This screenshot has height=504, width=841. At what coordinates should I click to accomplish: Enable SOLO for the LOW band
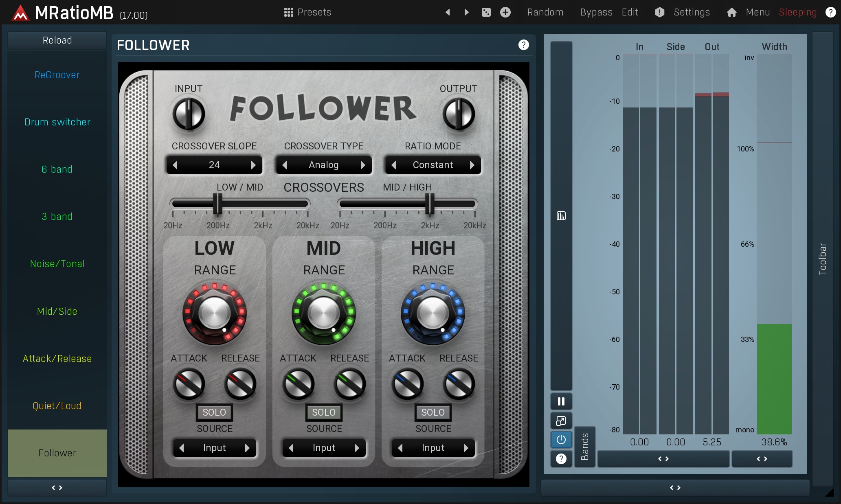pos(214,412)
